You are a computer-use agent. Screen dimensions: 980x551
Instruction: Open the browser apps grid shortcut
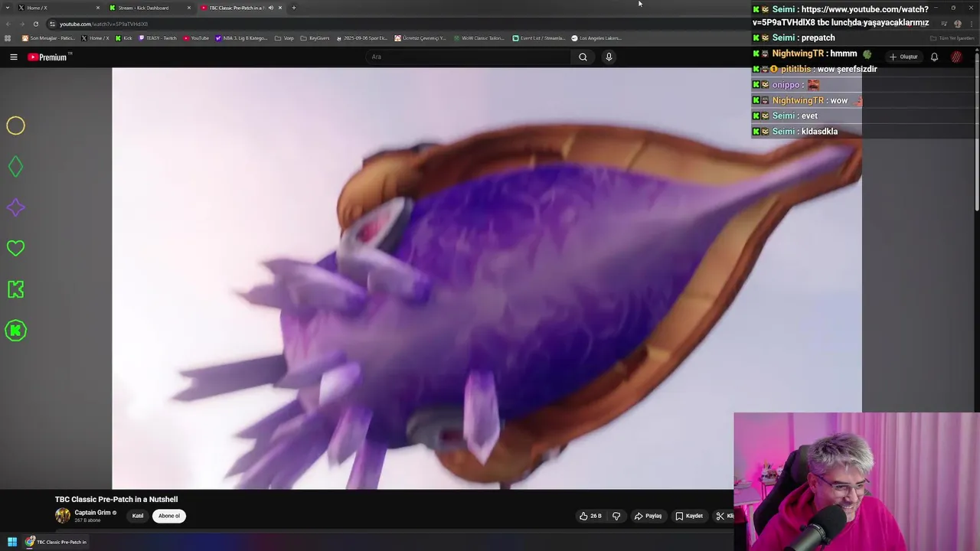pyautogui.click(x=8, y=38)
